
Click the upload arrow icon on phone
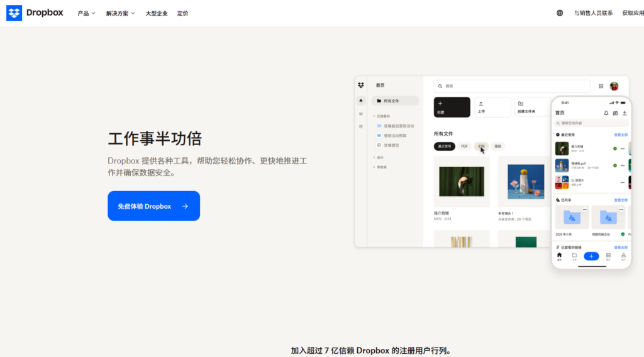click(x=625, y=113)
